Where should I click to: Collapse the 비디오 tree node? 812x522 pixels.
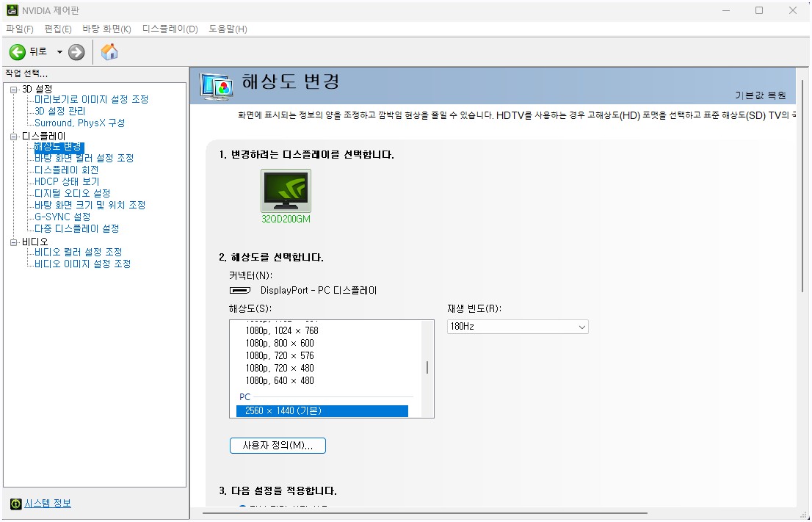coord(13,242)
